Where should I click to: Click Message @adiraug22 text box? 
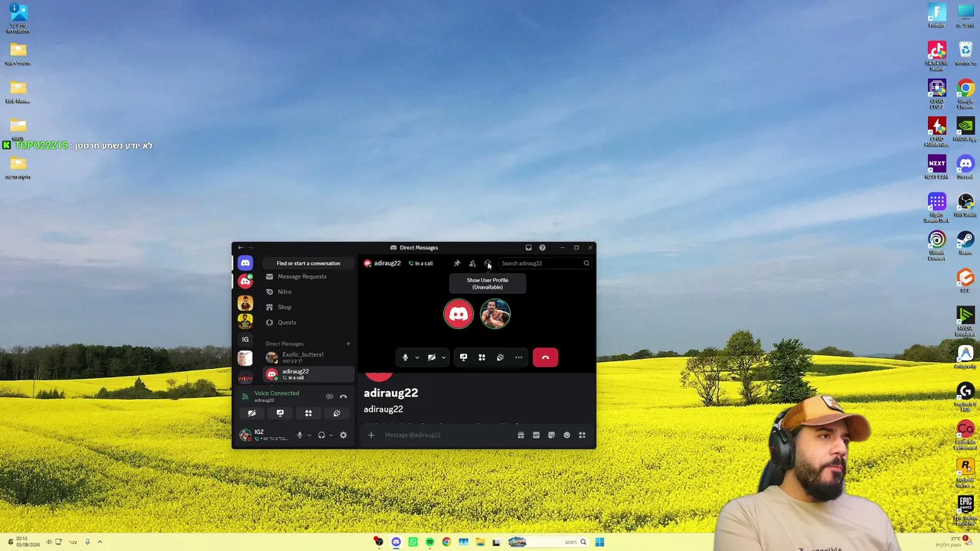[448, 435]
